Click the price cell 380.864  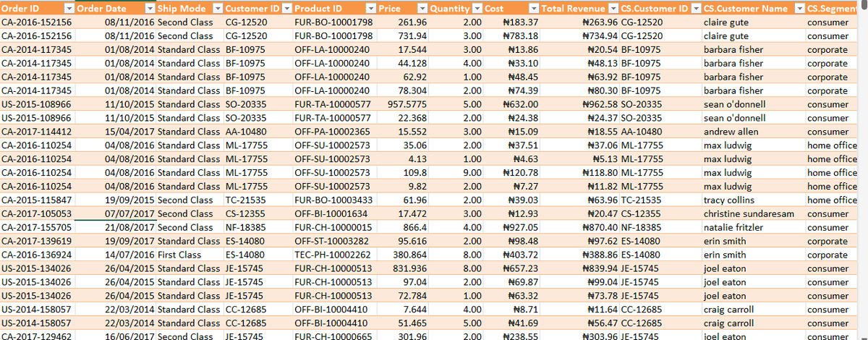click(403, 255)
